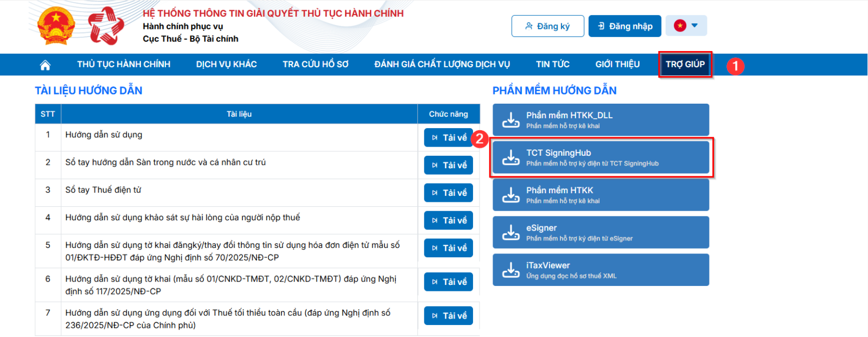The height and width of the screenshot is (337, 868).
Task: Download Nghị định 117/2025 tờ khai guide
Action: 449,282
